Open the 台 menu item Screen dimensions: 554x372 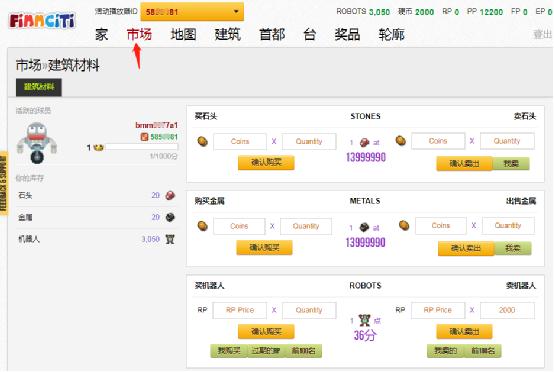(310, 35)
